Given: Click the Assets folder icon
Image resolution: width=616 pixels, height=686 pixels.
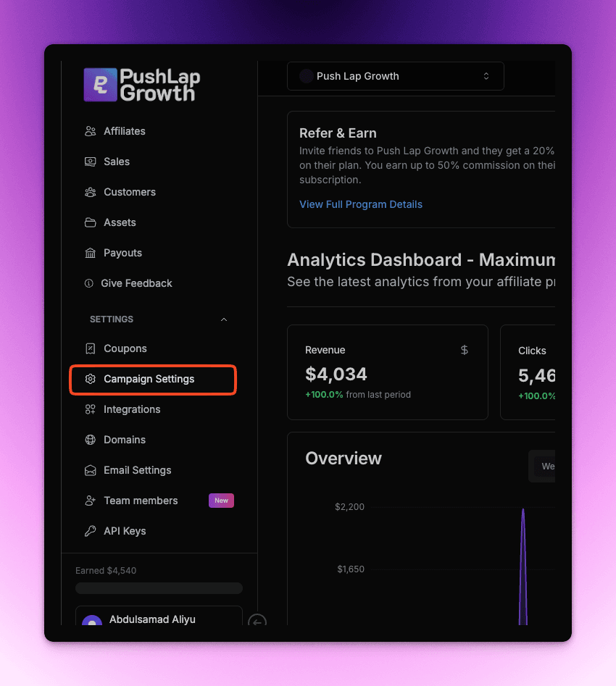Looking at the screenshot, I should pos(90,222).
